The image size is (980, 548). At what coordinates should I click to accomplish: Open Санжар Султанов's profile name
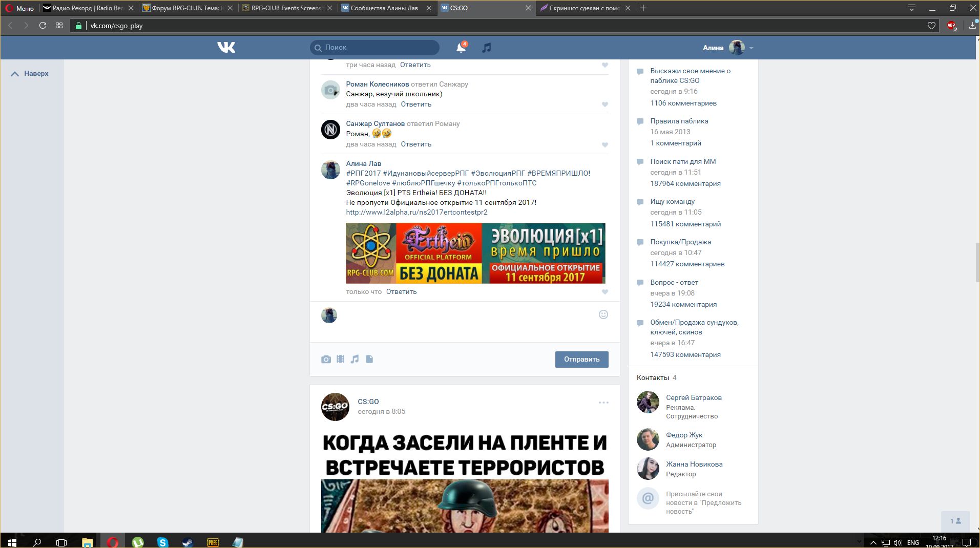(375, 123)
